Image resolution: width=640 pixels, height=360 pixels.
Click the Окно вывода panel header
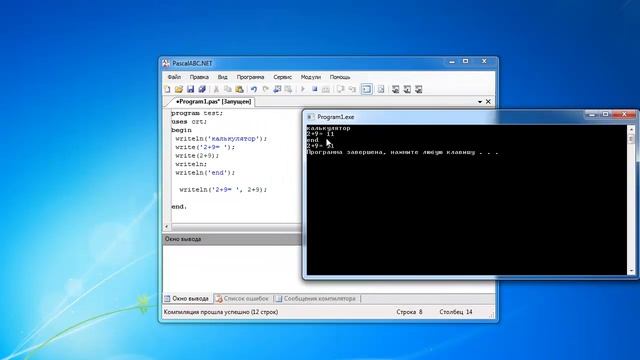(x=232, y=239)
